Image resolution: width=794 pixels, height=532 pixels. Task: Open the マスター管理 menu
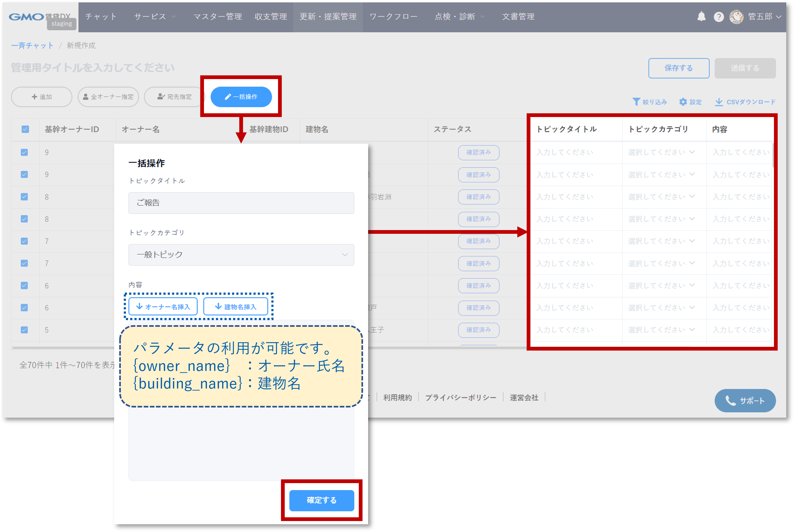[218, 17]
